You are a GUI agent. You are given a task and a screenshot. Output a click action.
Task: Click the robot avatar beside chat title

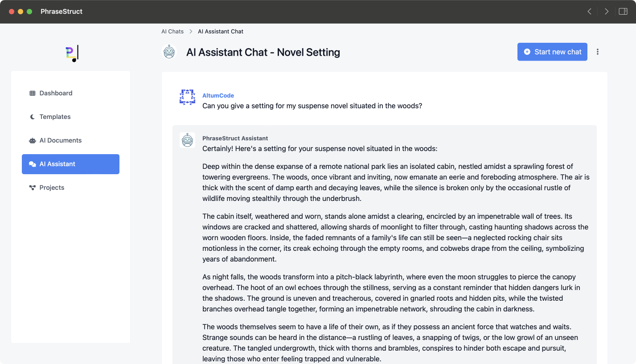tap(169, 52)
